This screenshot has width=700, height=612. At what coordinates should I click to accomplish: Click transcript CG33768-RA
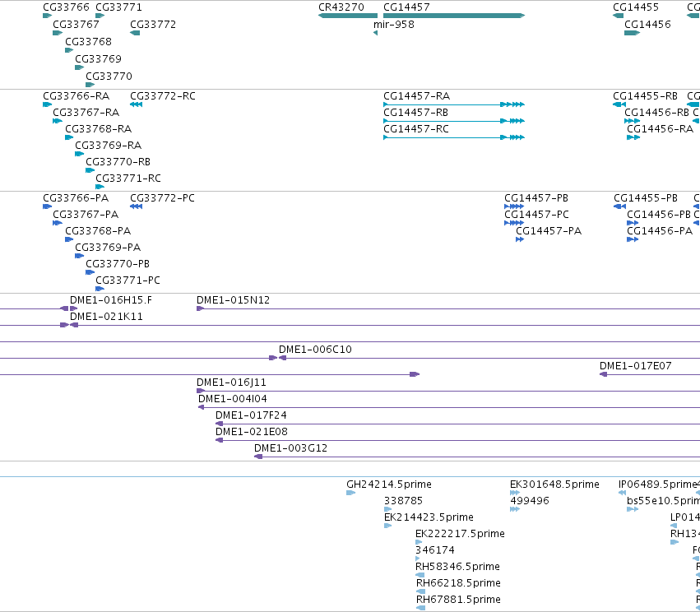coord(98,129)
